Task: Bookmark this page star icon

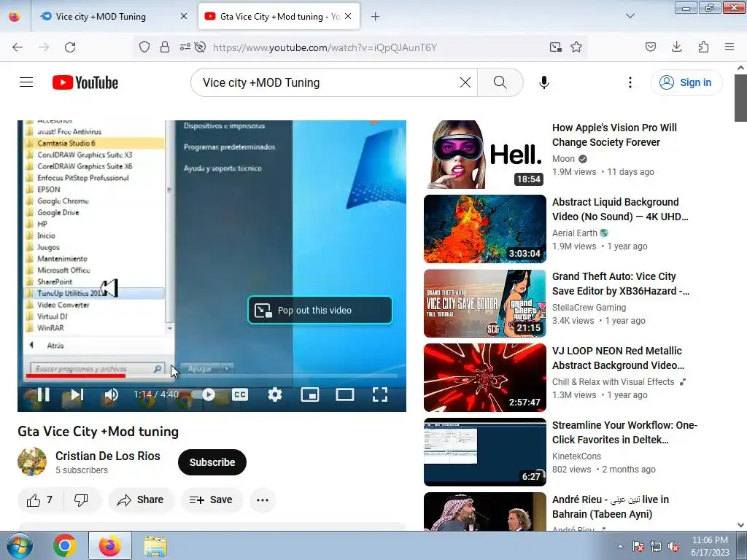Action: (x=576, y=47)
